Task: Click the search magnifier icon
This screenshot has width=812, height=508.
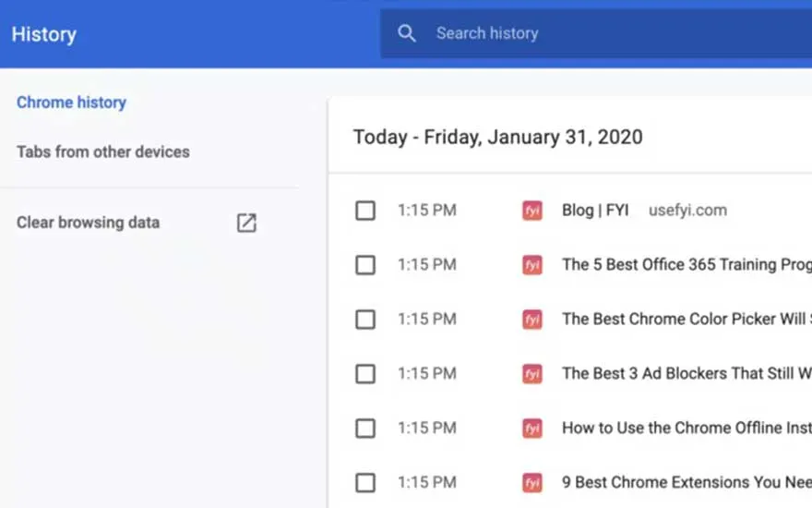Action: 407,33
